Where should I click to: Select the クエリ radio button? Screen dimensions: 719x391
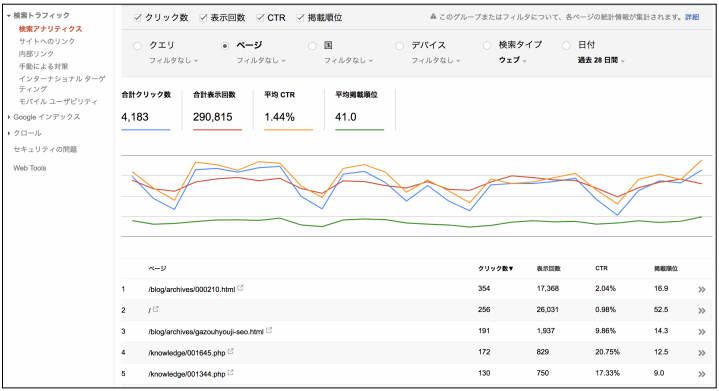pos(137,46)
